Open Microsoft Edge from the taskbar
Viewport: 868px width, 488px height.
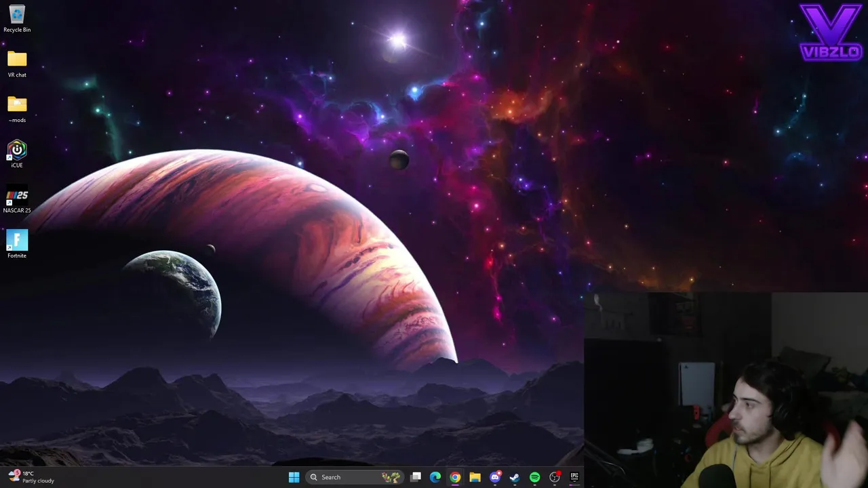435,477
